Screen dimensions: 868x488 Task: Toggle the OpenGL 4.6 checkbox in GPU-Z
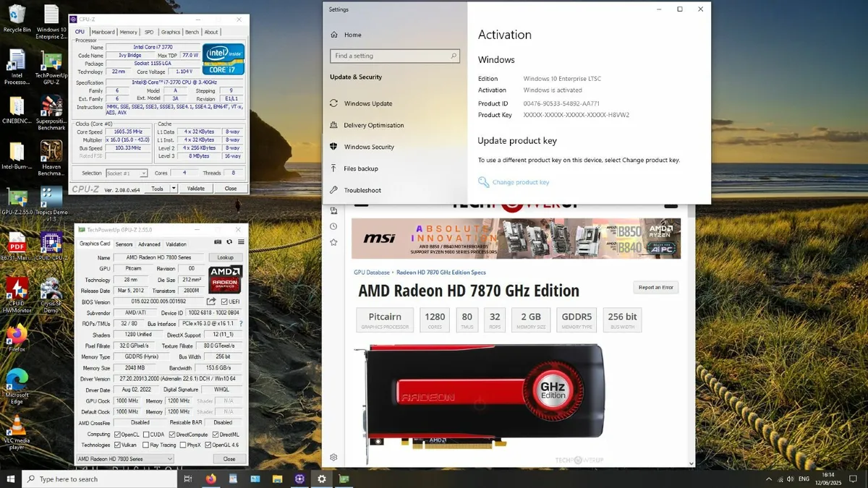coord(207,445)
